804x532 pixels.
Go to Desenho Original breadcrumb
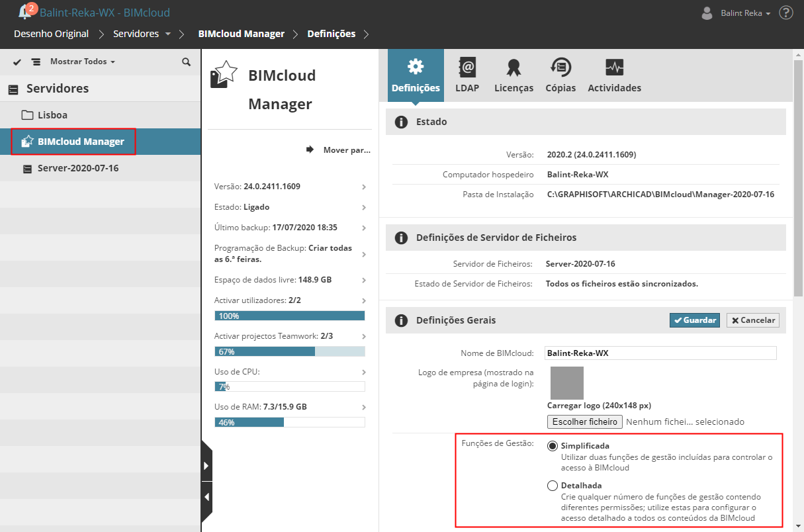tap(51, 34)
